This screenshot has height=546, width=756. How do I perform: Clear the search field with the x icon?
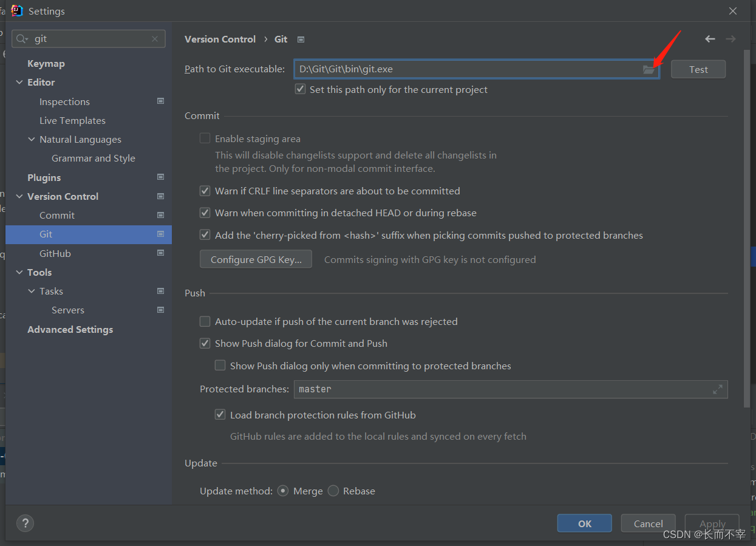coord(155,39)
